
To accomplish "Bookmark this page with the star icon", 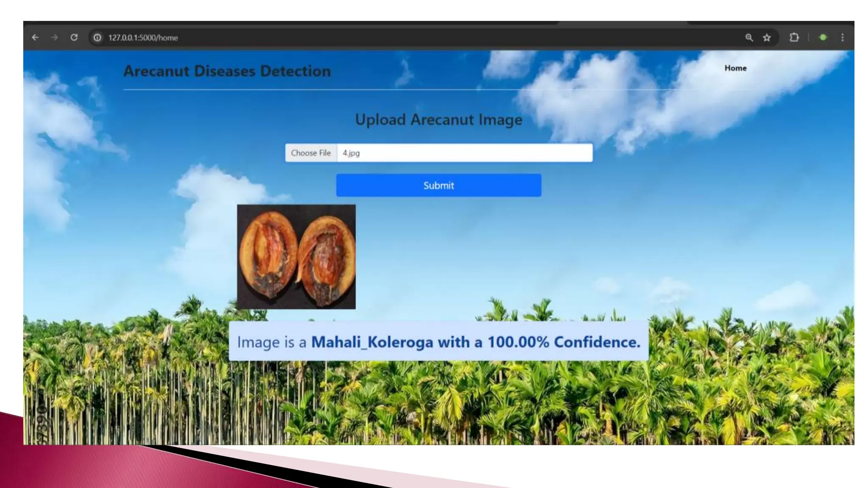I will (x=767, y=38).
